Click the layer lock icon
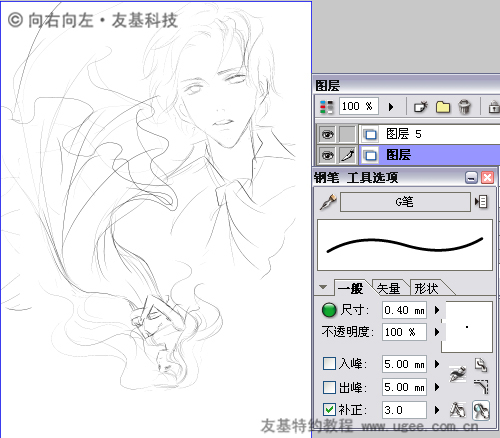 tap(493, 107)
